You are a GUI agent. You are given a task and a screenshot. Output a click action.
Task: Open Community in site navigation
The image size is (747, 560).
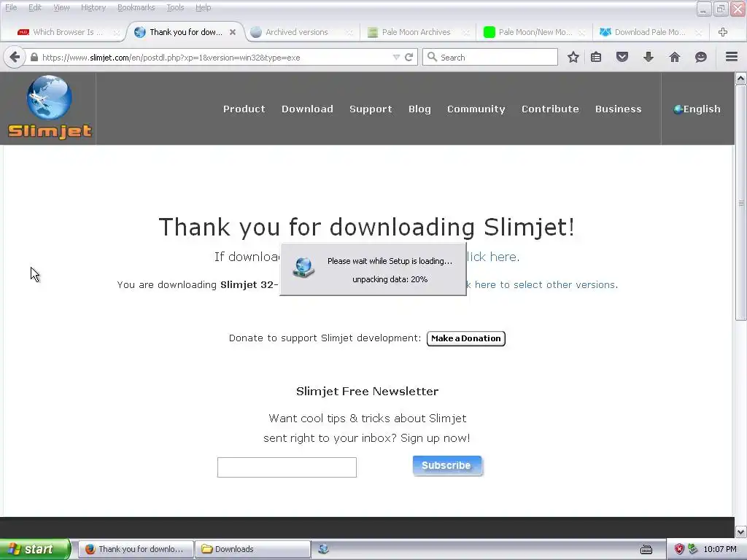(x=476, y=109)
